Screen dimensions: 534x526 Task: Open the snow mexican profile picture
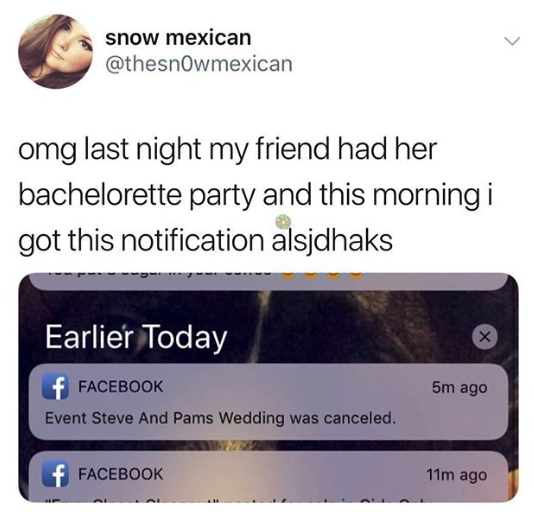[56, 51]
